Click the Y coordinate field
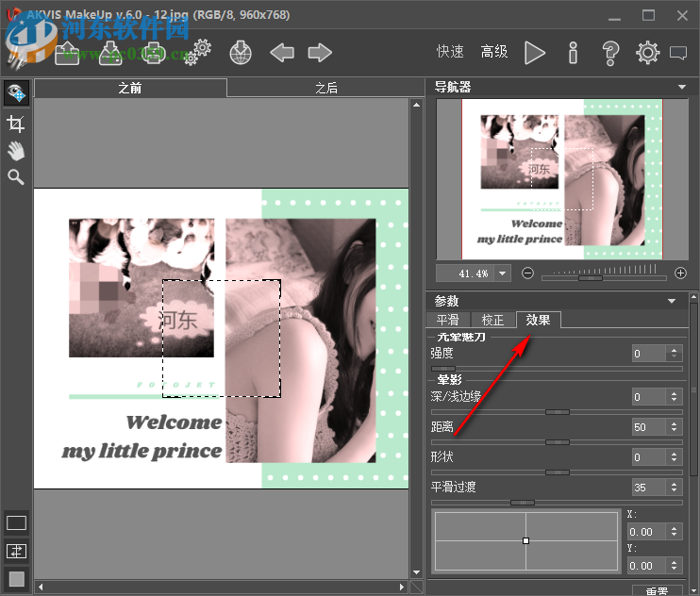 pyautogui.click(x=646, y=565)
